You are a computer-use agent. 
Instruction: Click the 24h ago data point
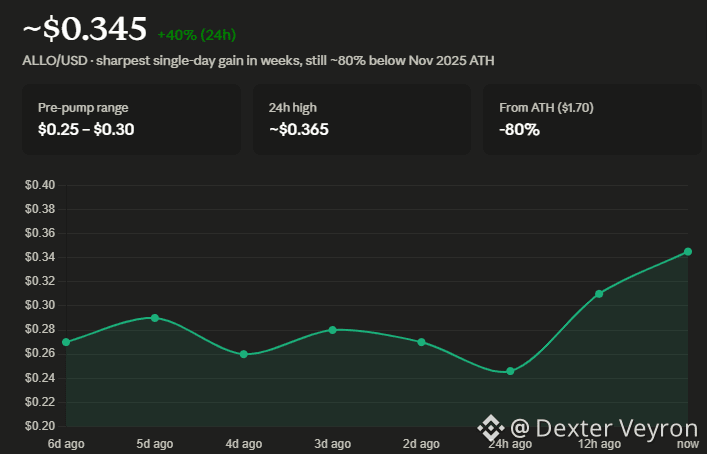[x=510, y=371]
